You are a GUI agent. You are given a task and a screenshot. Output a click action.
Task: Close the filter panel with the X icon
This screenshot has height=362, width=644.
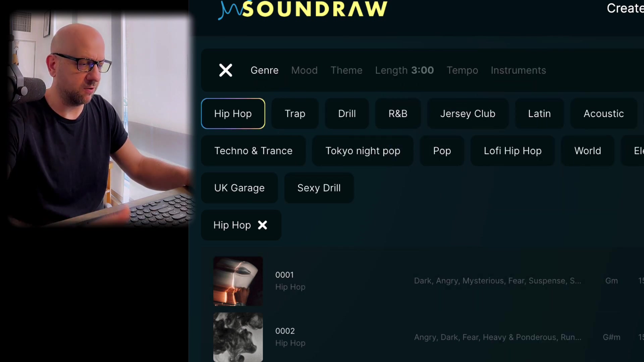225,70
